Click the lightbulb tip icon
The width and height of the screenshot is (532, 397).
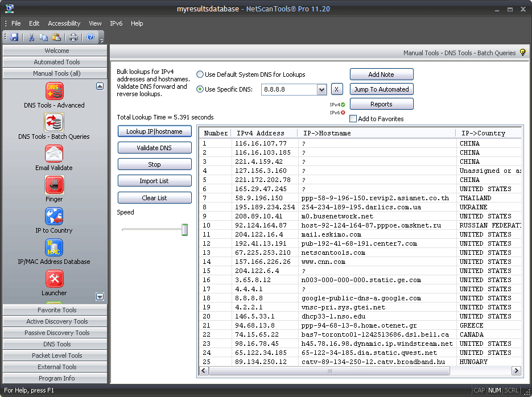[522, 52]
